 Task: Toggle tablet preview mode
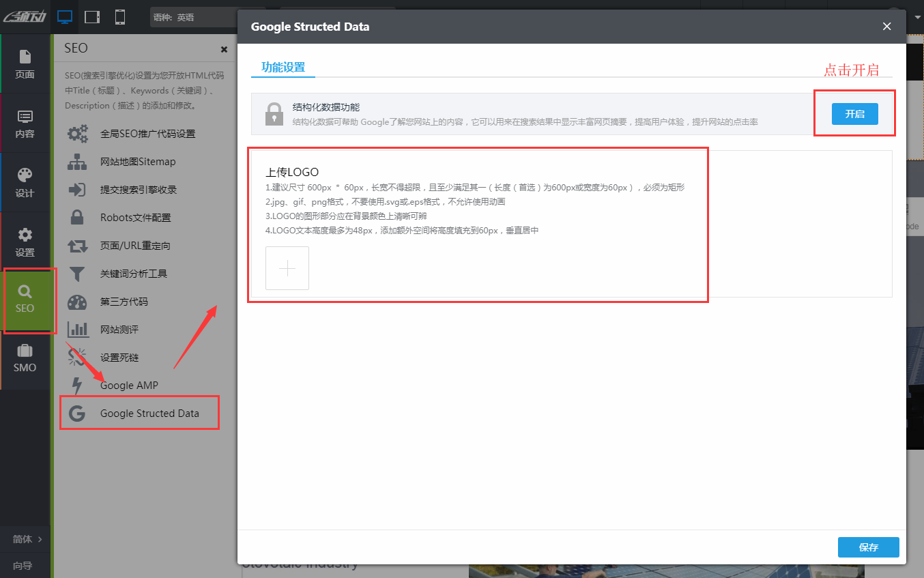91,16
